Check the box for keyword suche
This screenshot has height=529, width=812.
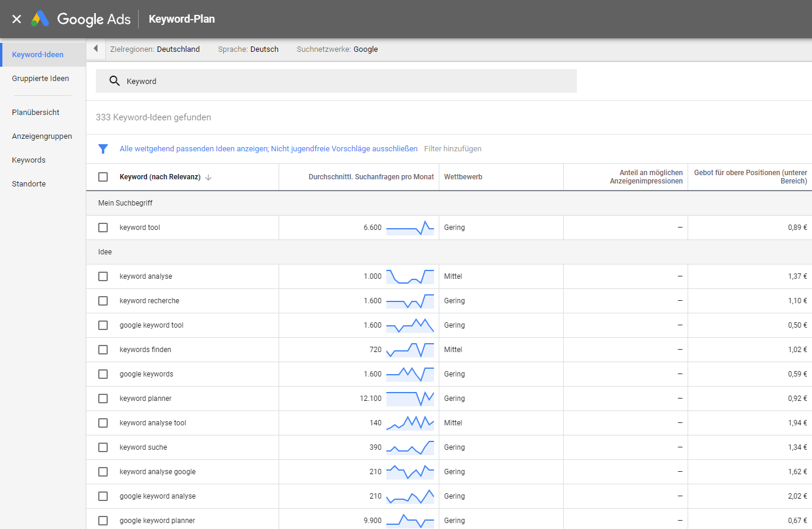(103, 447)
